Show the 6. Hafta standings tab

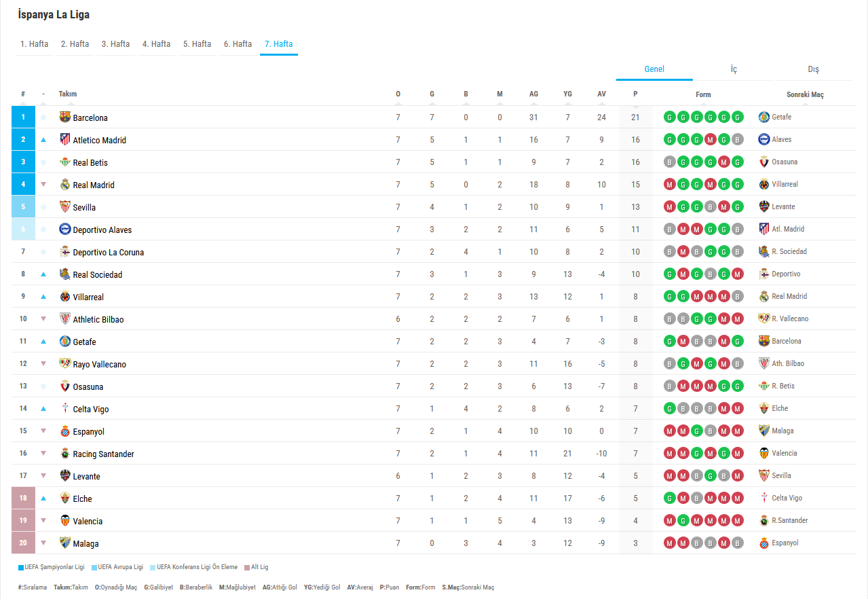(x=238, y=44)
